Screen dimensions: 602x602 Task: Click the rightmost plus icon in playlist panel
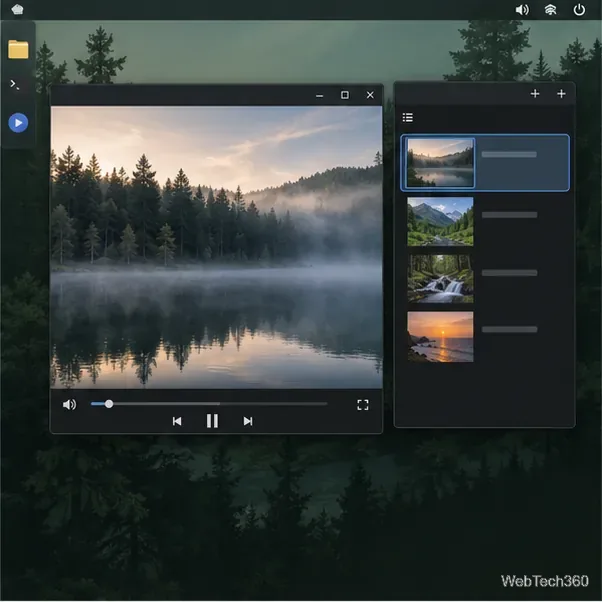tap(561, 94)
